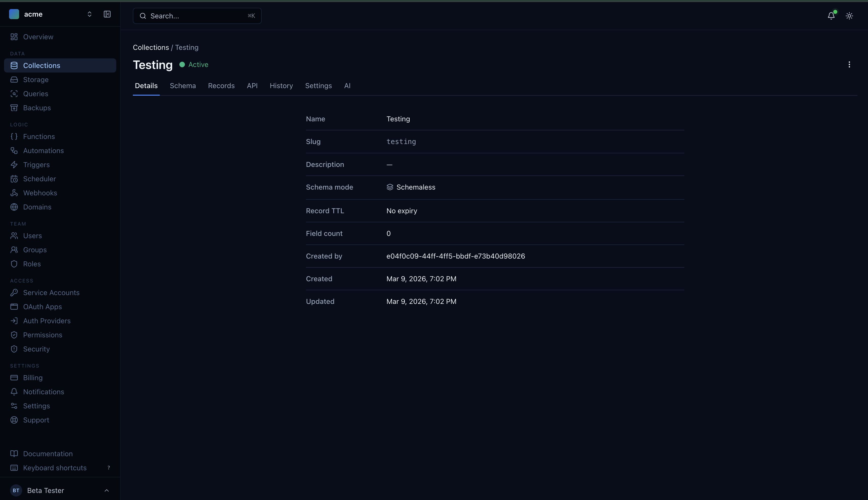Click the Active status indicator dot
The height and width of the screenshot is (500, 868).
pyautogui.click(x=182, y=64)
